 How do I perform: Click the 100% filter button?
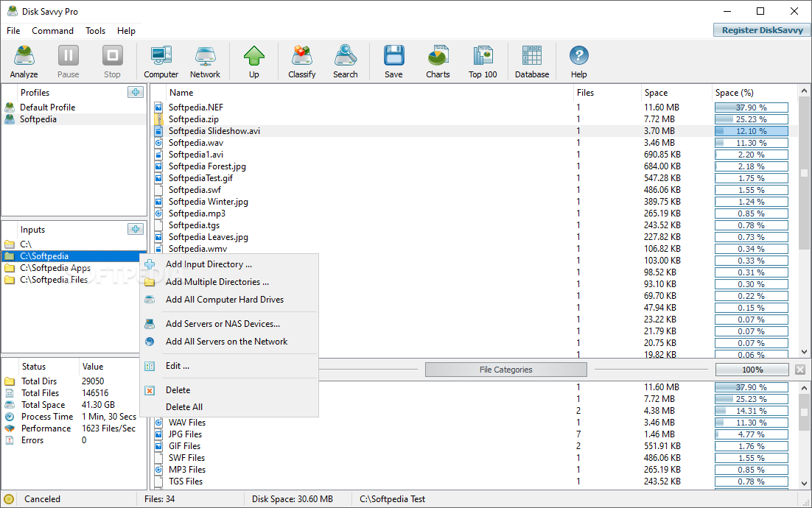pos(752,370)
